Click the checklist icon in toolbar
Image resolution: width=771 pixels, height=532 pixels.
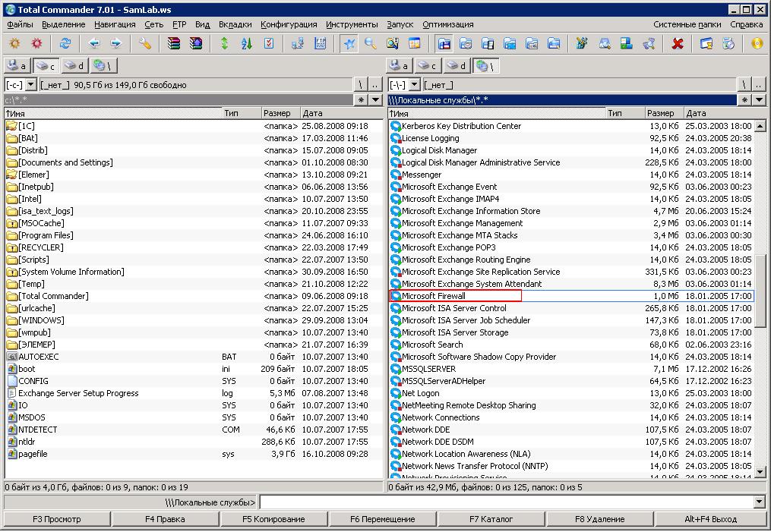(x=269, y=44)
